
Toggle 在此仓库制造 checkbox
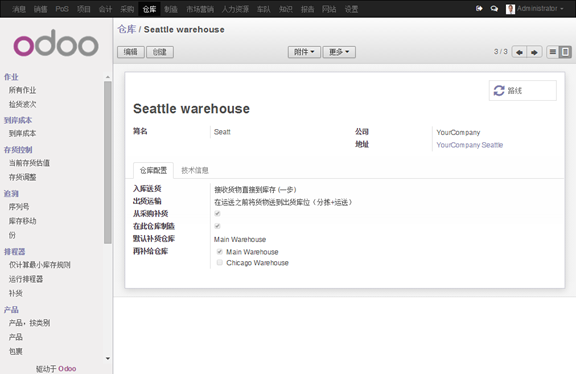coord(217,226)
